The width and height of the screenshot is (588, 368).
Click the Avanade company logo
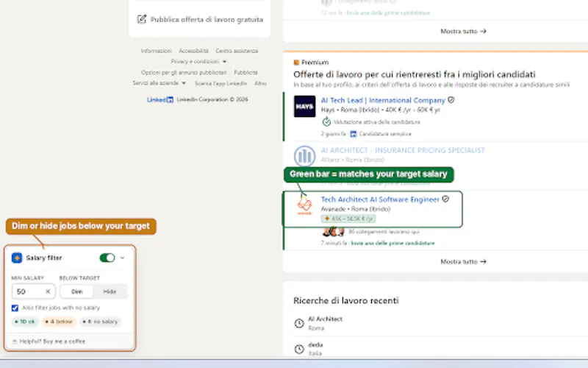coord(304,206)
